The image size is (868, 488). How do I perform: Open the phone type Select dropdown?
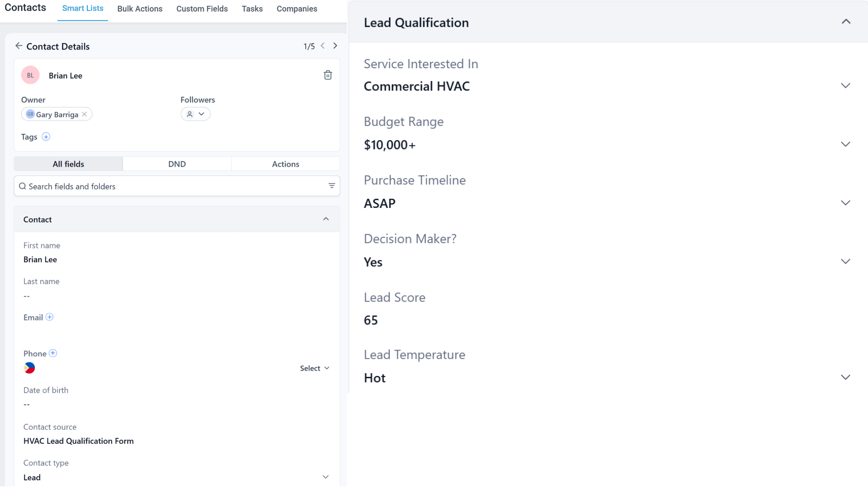(x=315, y=368)
